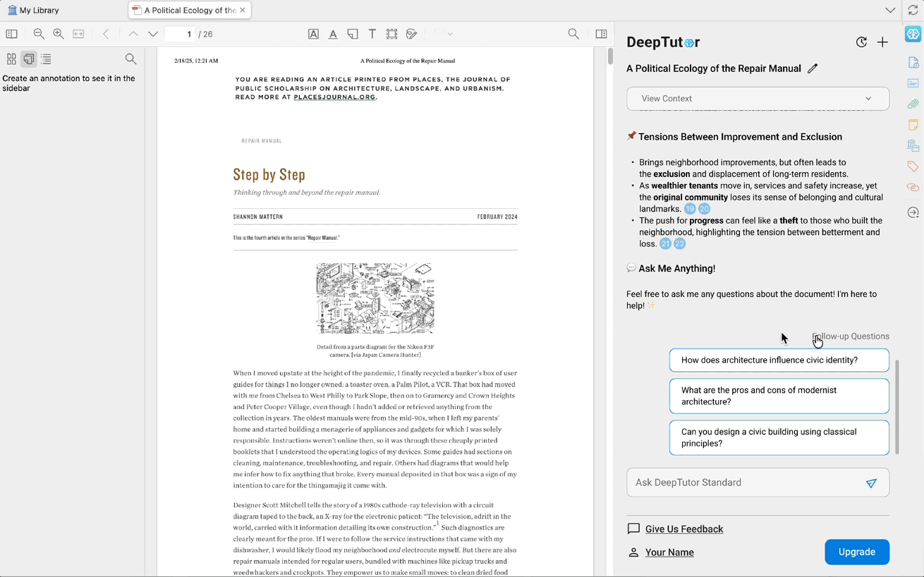The height and width of the screenshot is (577, 924).
Task: Click the PDF vertical scrollbar
Action: pos(610,56)
